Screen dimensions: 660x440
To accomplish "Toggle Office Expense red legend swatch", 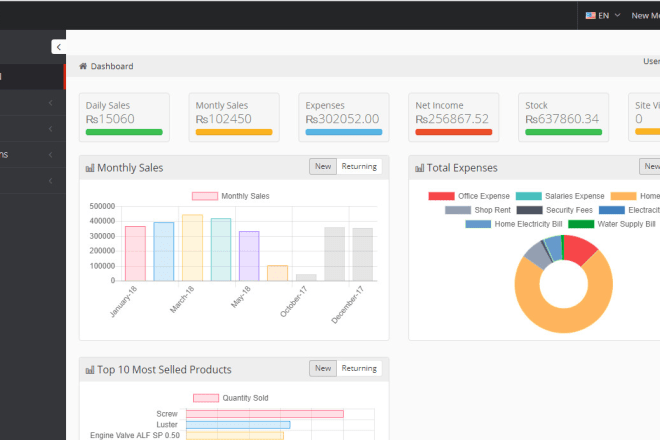I will click(x=442, y=196).
